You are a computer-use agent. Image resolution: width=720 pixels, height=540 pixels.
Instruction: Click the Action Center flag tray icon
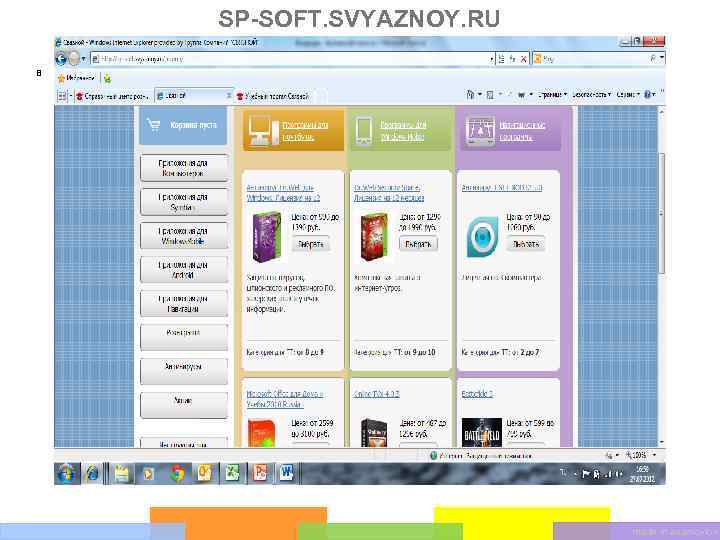tap(586, 474)
